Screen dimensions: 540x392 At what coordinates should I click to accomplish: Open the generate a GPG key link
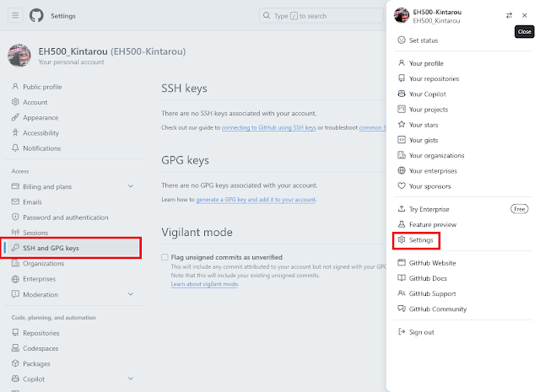pos(256,199)
